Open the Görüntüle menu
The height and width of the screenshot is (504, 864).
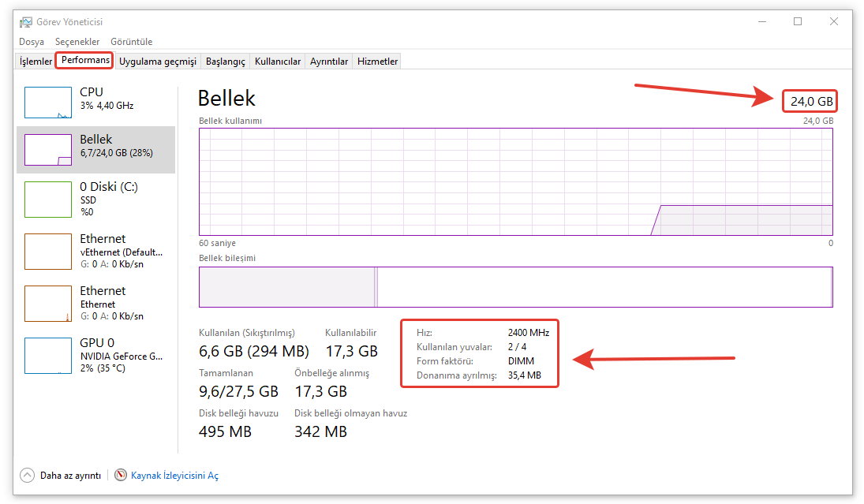pos(131,42)
